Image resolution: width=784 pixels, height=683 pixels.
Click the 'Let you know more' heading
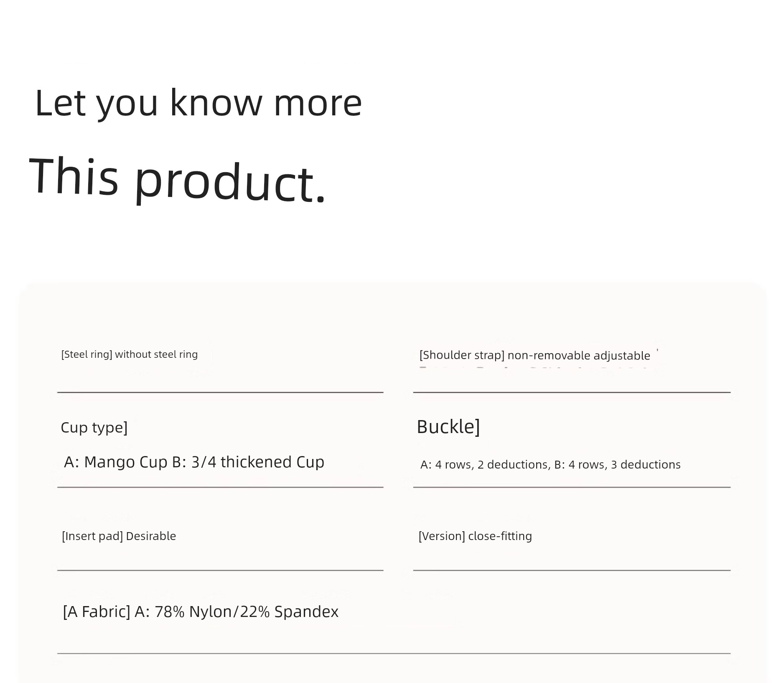(x=199, y=103)
